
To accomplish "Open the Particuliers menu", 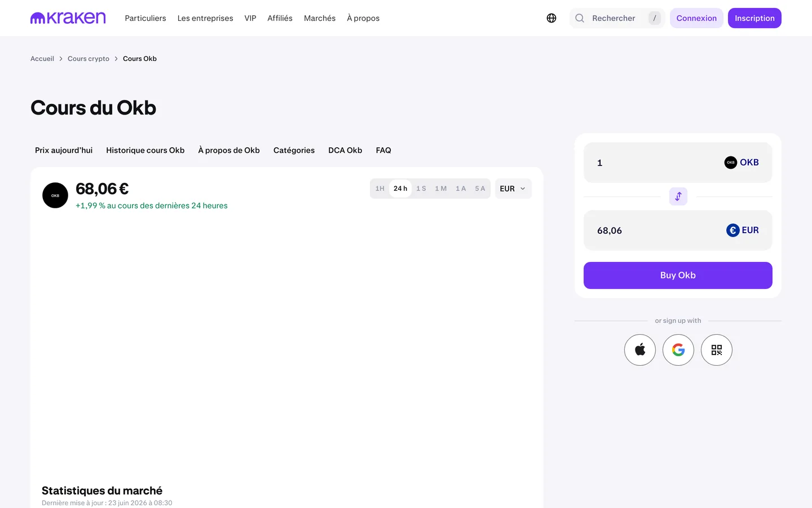I will 145,18.
